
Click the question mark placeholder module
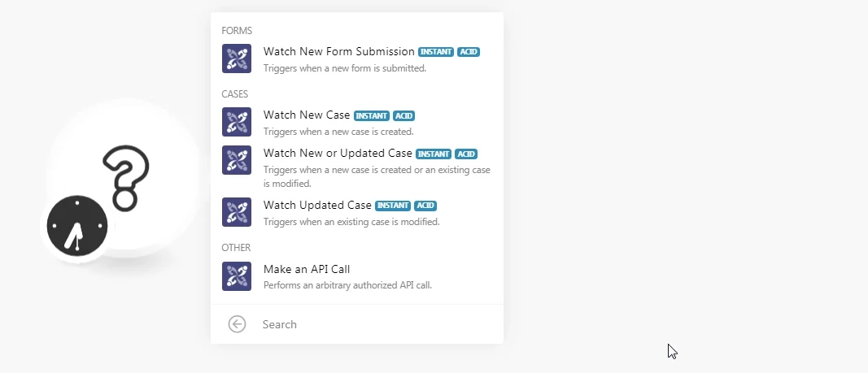(x=125, y=178)
